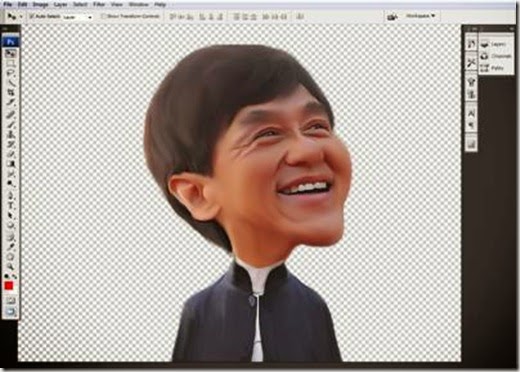Open the Layer menu
The image size is (520, 372).
coord(61,5)
